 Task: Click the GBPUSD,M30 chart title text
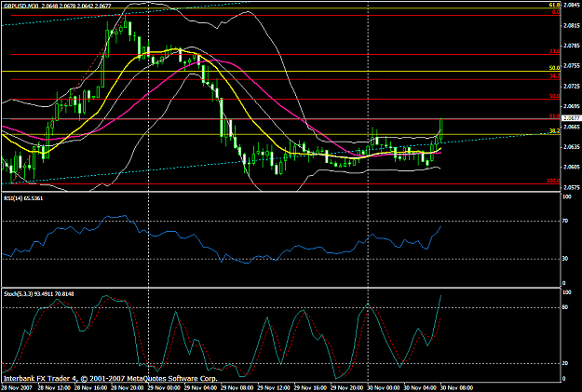coord(22,6)
